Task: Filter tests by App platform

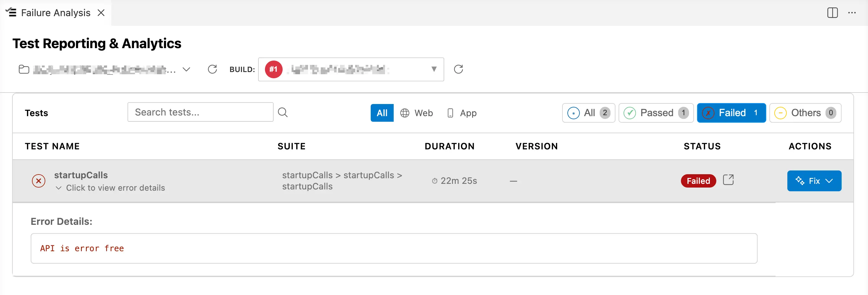Action: click(461, 113)
